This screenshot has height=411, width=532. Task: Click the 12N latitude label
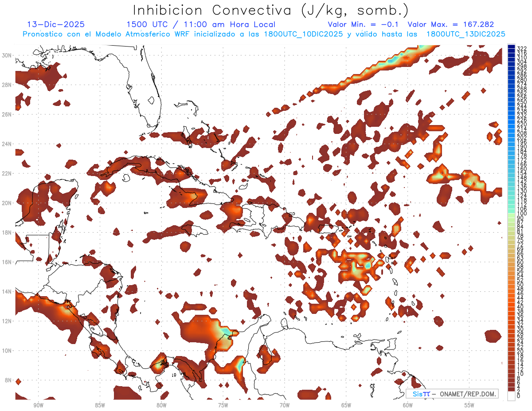tap(7, 321)
